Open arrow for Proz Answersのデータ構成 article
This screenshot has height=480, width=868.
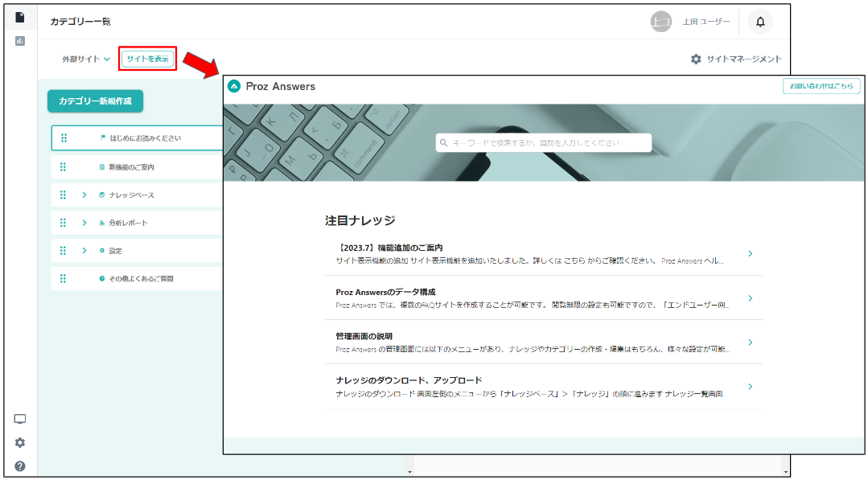[751, 298]
